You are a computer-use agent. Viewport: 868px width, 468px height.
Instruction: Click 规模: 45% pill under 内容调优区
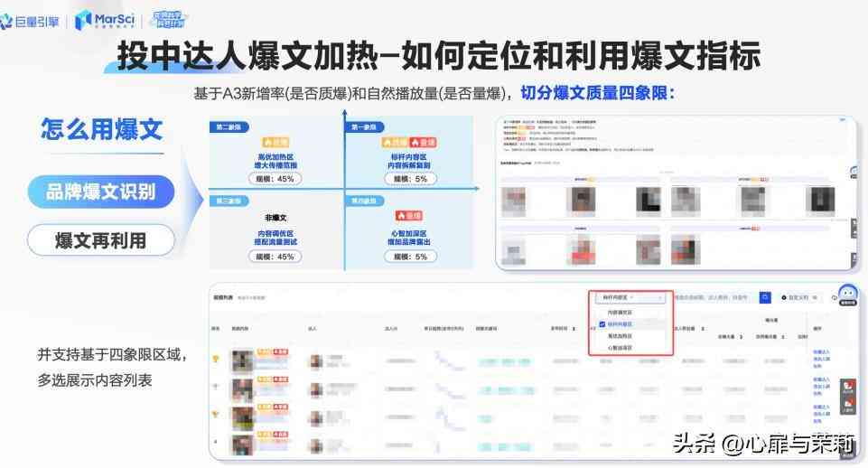[x=275, y=257]
